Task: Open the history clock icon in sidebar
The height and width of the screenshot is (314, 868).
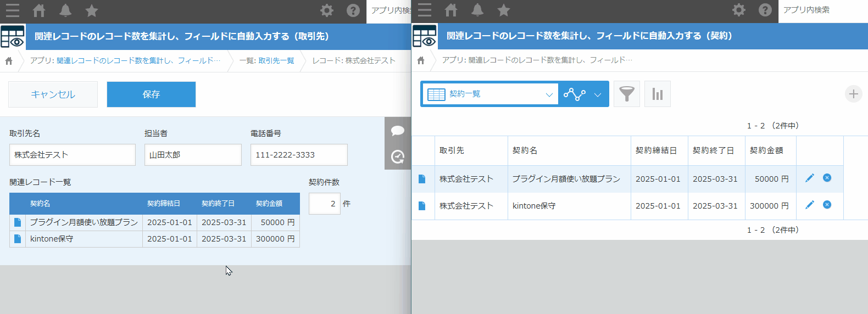Action: click(x=398, y=157)
